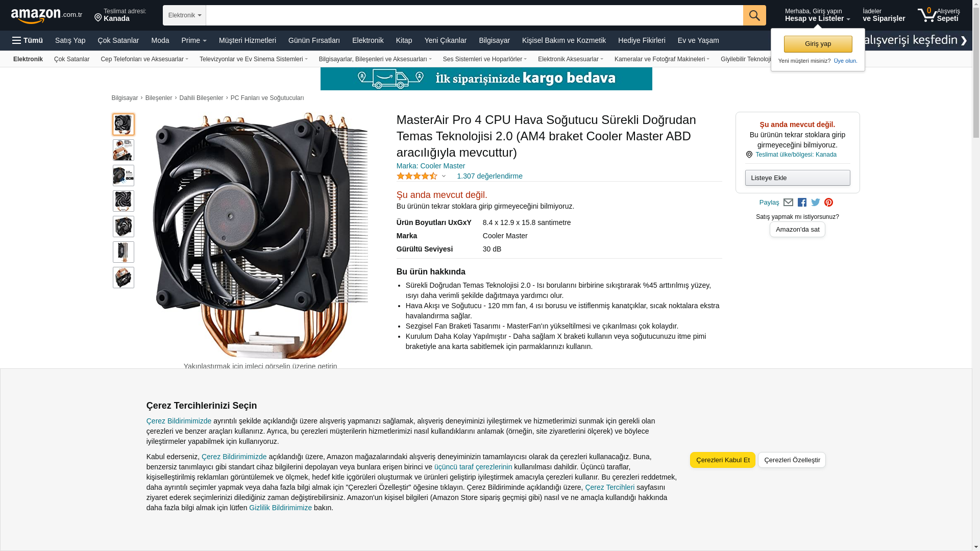Open Hesap ve Listeler account menu
The image size is (980, 551).
(817, 15)
